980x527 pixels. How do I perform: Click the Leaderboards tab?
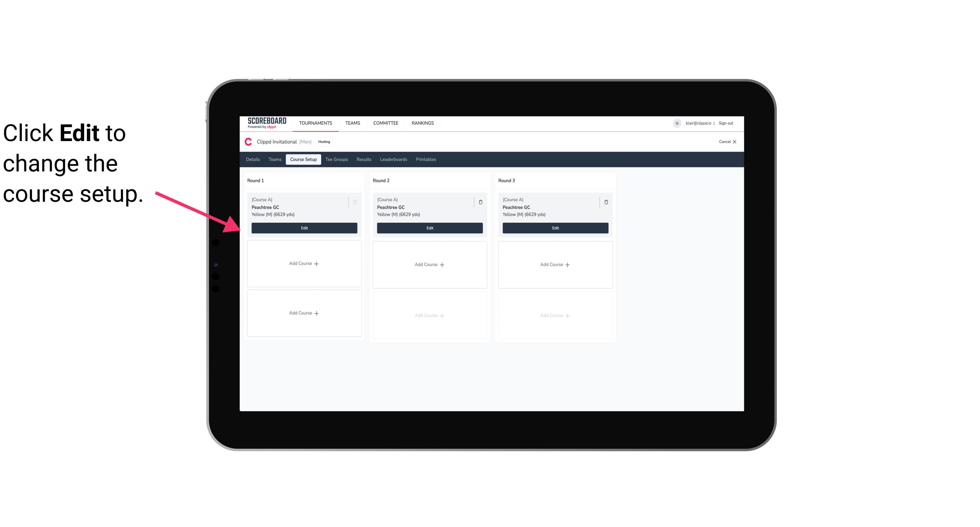tap(393, 159)
